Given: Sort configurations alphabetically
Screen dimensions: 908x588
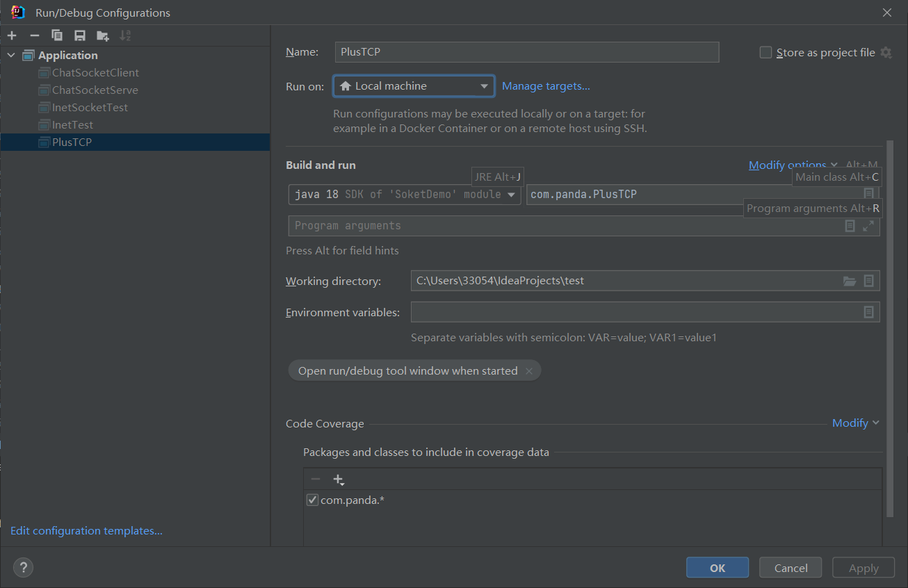Looking at the screenshot, I should (125, 35).
